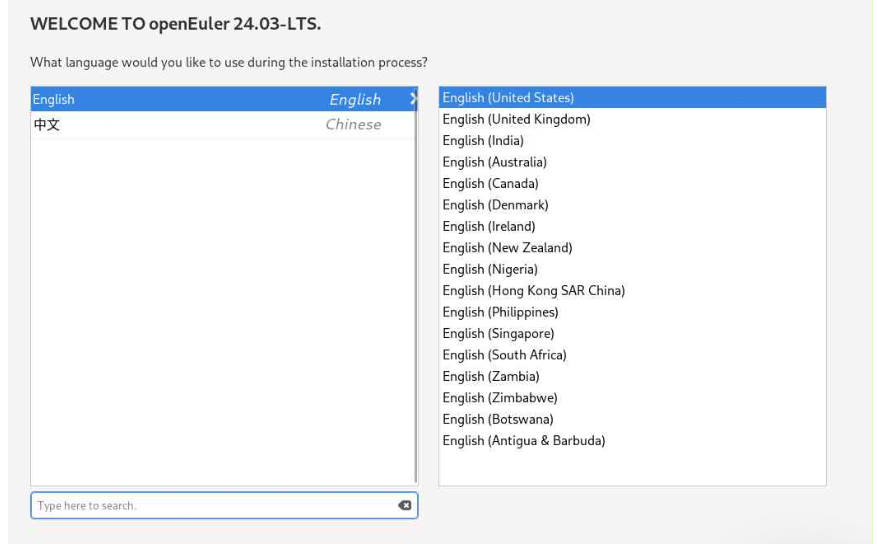877x544 pixels.
Task: Choose English (New Zealand) locale
Action: coord(632,248)
